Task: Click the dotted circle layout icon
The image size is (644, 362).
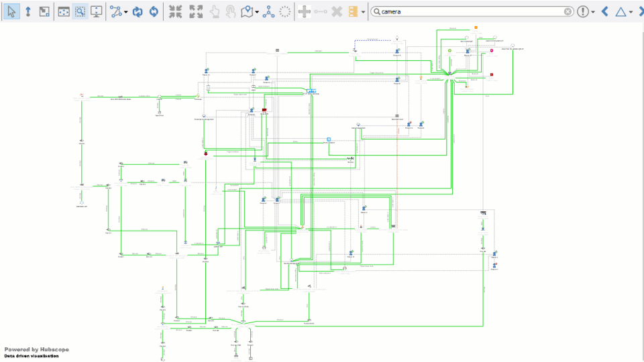Action: (284, 11)
